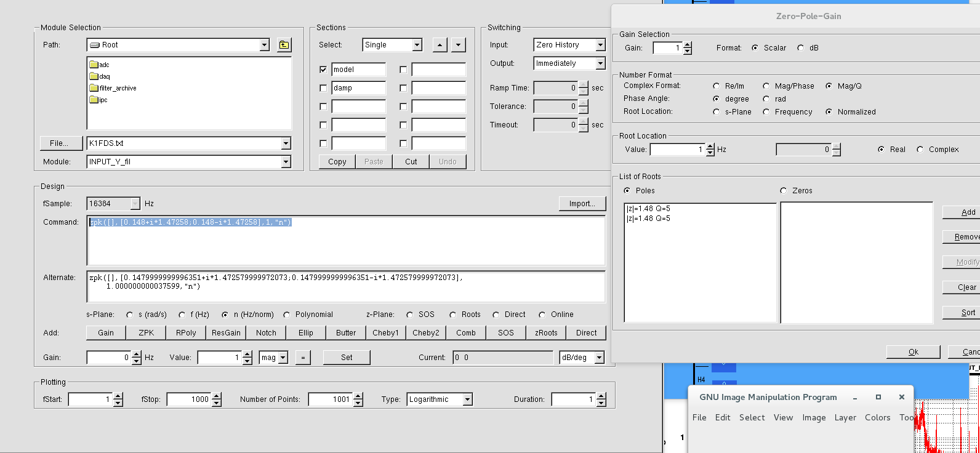Viewport: 980px width, 453px height.
Task: Click the Ellip add button
Action: [306, 333]
